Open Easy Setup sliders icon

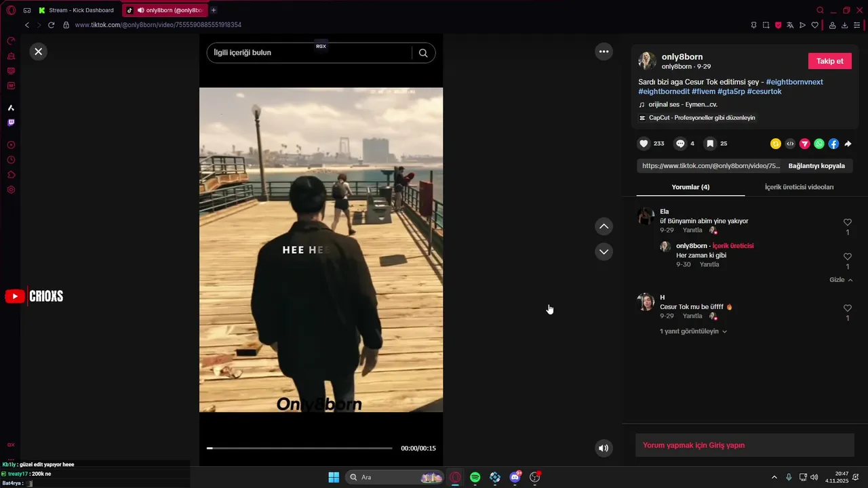856,25
